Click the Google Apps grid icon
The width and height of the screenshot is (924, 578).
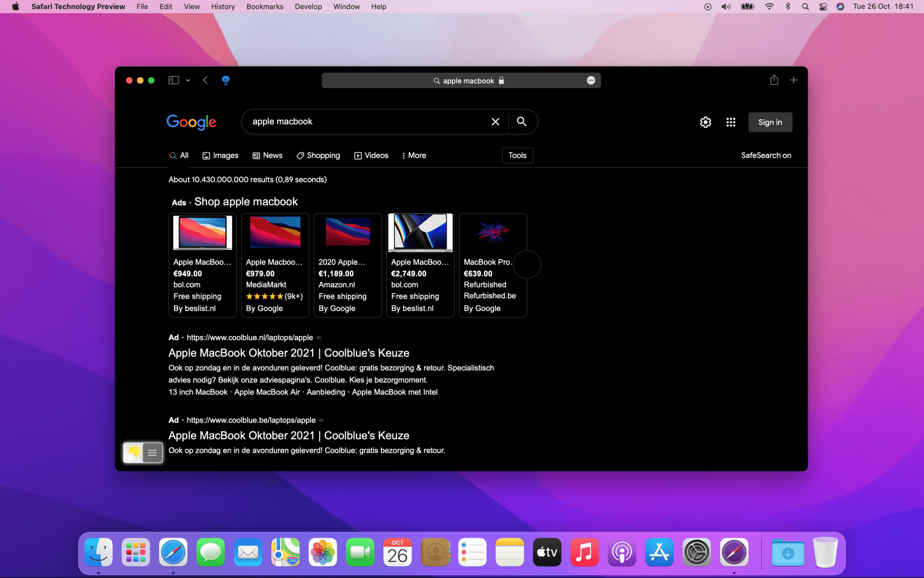730,122
